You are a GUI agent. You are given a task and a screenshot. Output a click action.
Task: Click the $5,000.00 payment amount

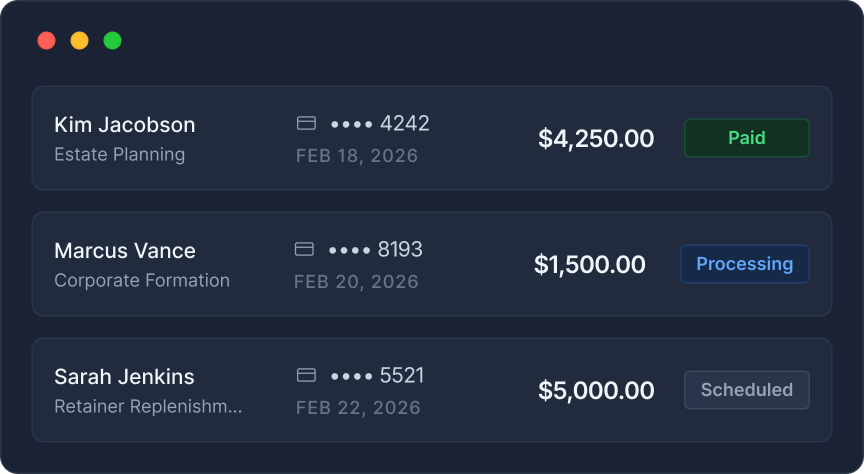click(x=596, y=391)
